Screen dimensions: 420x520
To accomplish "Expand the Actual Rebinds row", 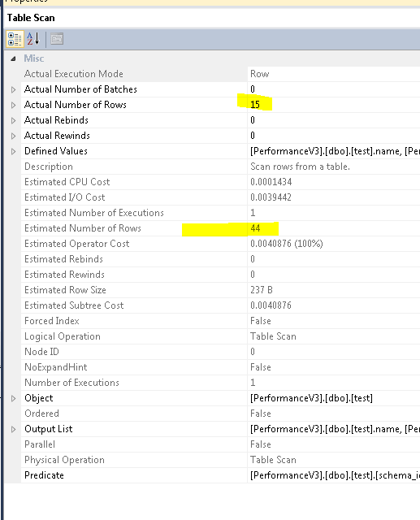I will (13, 120).
